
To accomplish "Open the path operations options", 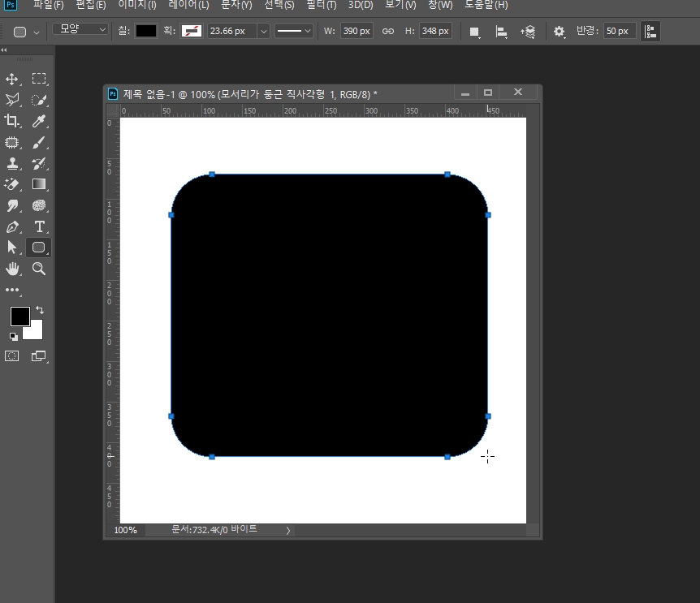I will pyautogui.click(x=474, y=32).
